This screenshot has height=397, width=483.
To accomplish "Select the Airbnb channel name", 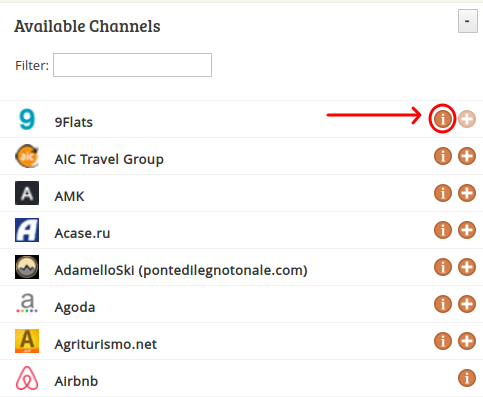I will (x=76, y=381).
